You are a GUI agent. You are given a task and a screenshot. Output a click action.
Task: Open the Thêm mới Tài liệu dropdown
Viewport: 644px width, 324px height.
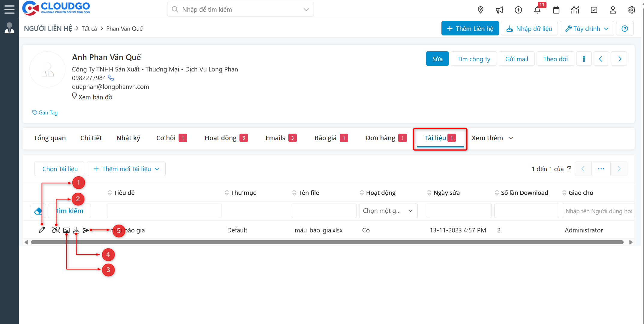click(x=126, y=169)
